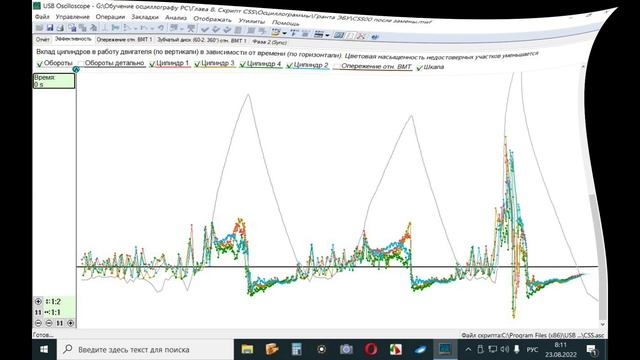Viewport: 640px width, 360px height.
Task: Enable the Опережение отн. ВМТ checkbox
Action: tap(337, 66)
